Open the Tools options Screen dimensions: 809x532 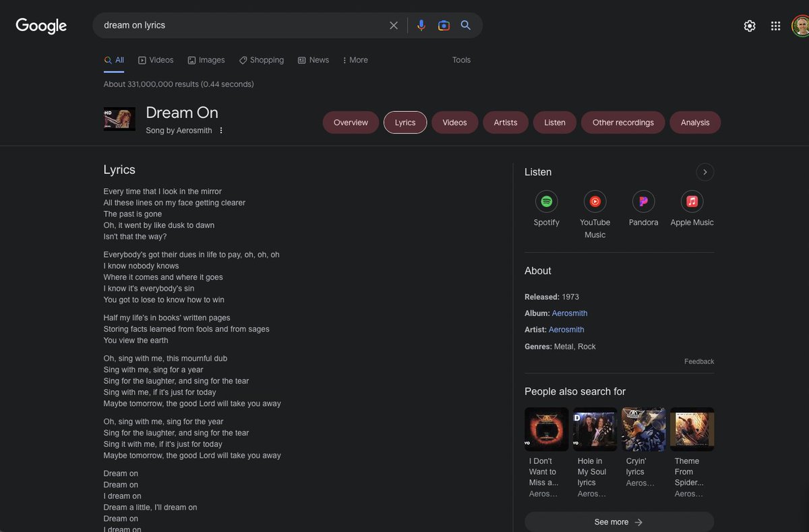click(461, 60)
